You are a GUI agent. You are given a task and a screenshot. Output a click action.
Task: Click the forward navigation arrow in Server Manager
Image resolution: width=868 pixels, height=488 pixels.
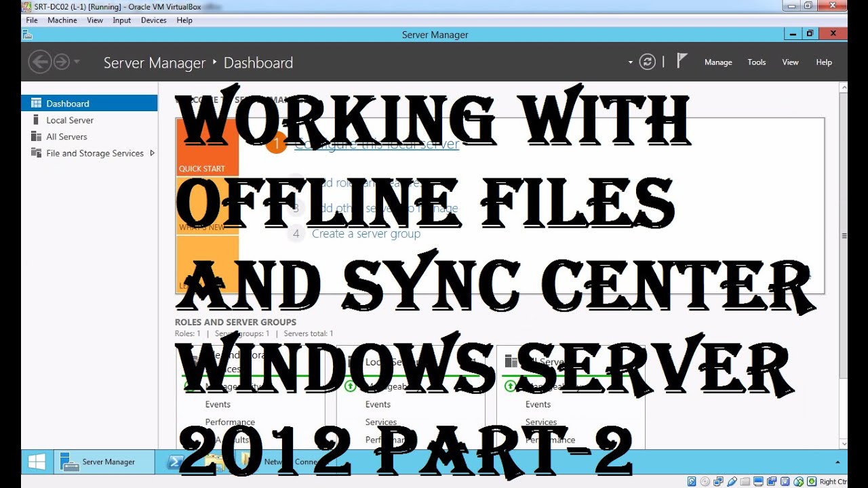pos(62,62)
